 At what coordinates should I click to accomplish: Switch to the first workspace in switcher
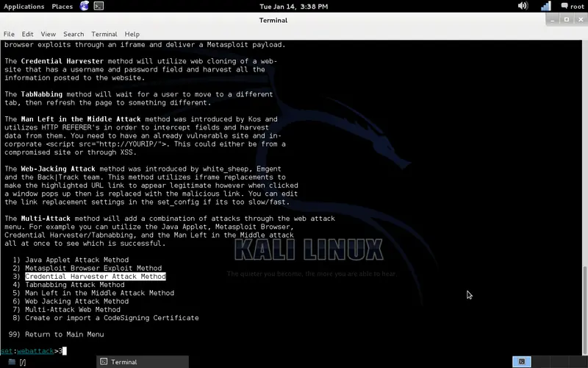coord(522,361)
